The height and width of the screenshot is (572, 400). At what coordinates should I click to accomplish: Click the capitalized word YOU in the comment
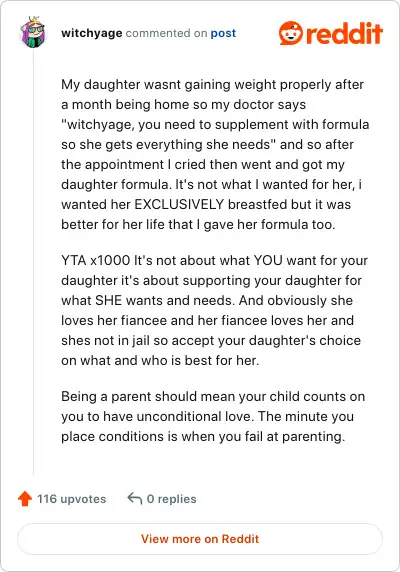coord(268,260)
